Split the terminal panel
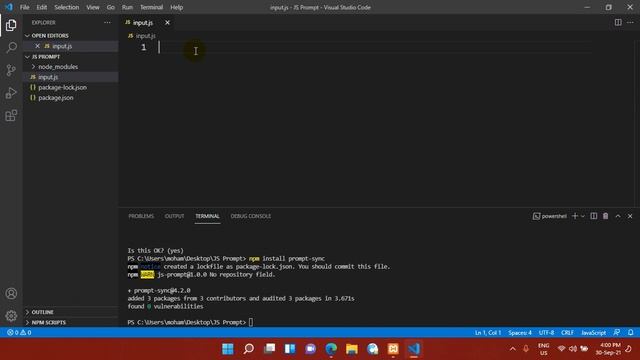 tap(593, 216)
